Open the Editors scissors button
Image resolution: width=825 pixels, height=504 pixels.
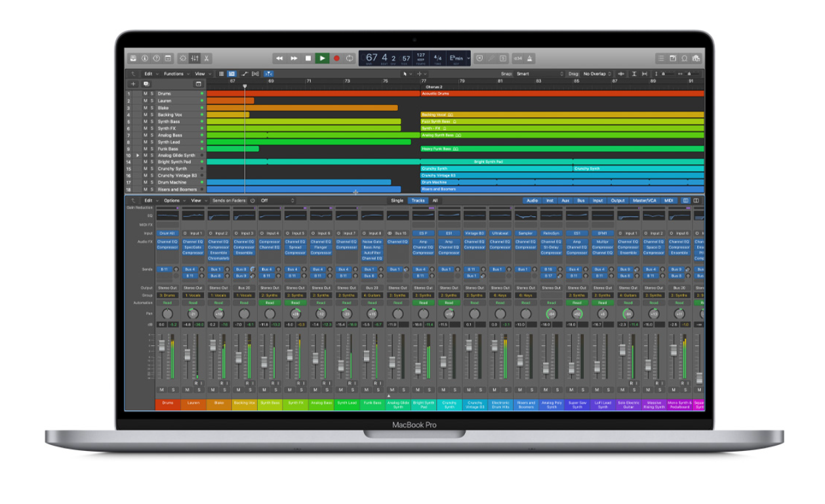[x=206, y=58]
